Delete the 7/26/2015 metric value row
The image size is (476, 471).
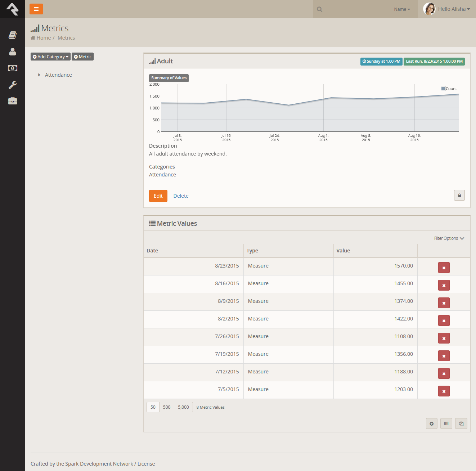pyautogui.click(x=444, y=338)
